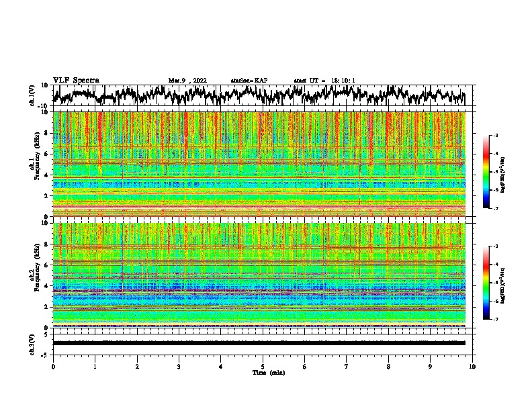
Task: Click time axis tick label "8"
Action: pos(388,367)
